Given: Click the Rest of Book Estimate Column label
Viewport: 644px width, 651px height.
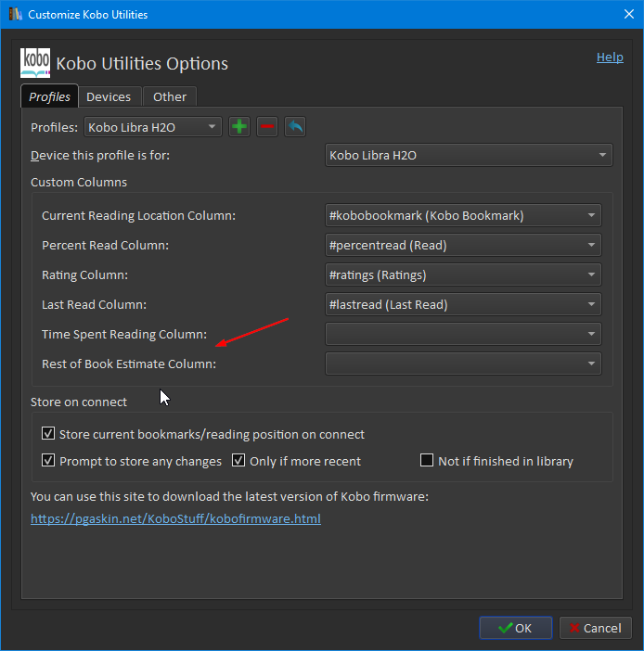Looking at the screenshot, I should [129, 364].
